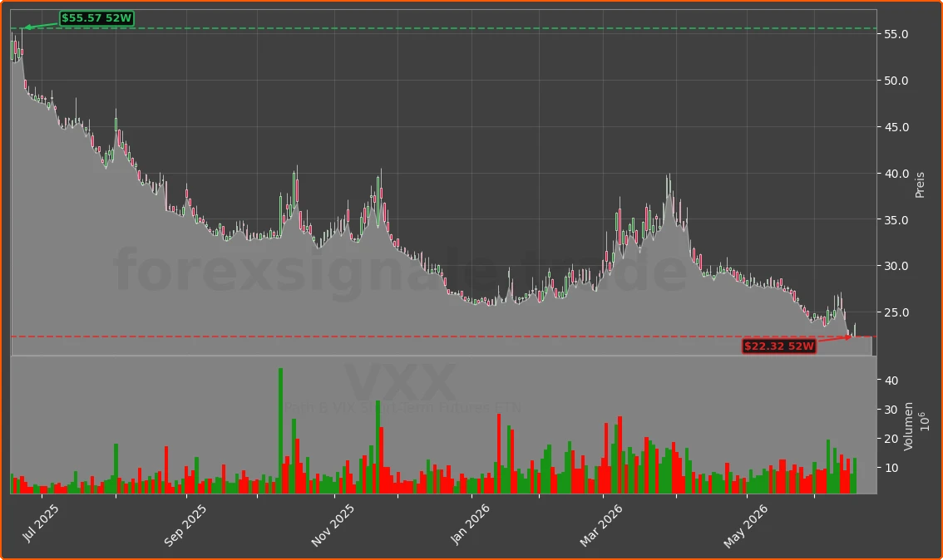Click the Volumen axis title
This screenshot has width=943, height=560.
pos(908,426)
